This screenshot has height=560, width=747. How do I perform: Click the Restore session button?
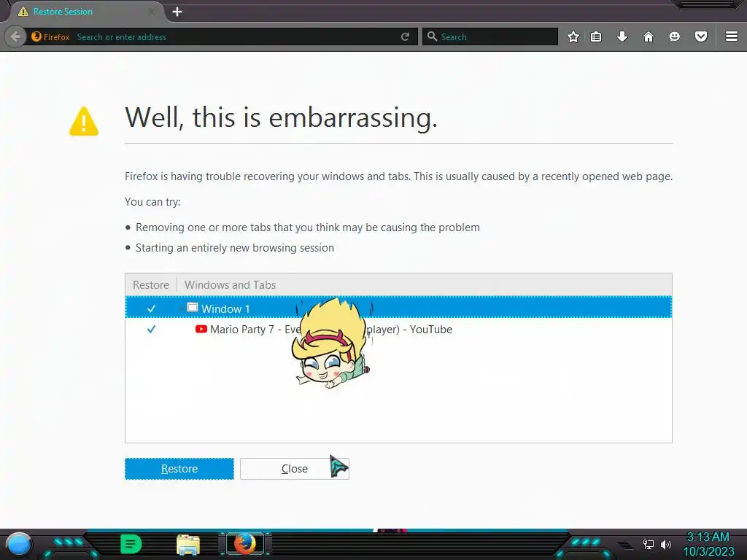pos(179,469)
